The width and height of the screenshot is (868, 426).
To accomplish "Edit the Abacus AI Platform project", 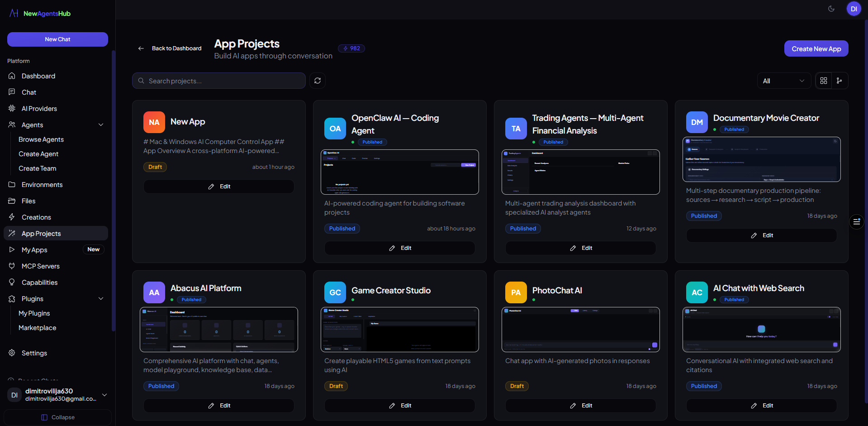I will (x=219, y=406).
